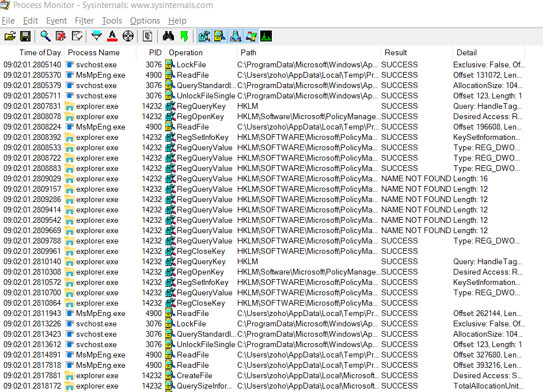The image size is (543, 392).
Task: Open the Filter menu
Action: pos(84,21)
